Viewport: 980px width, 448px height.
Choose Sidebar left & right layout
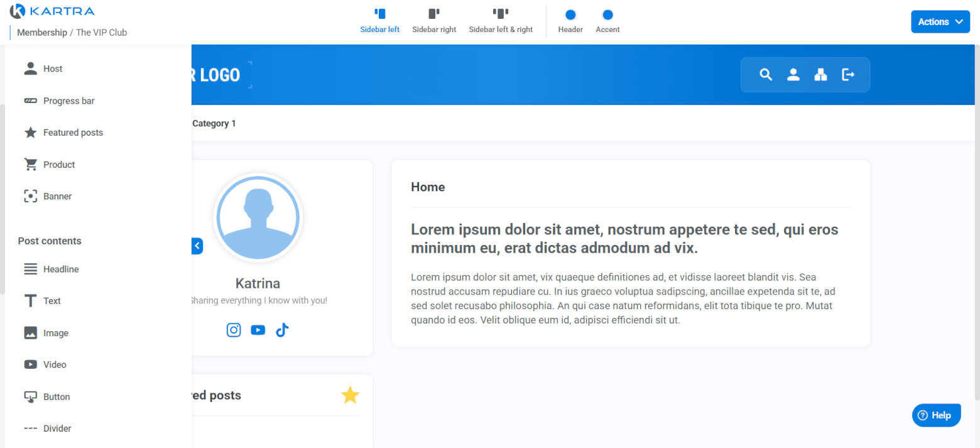click(x=501, y=21)
